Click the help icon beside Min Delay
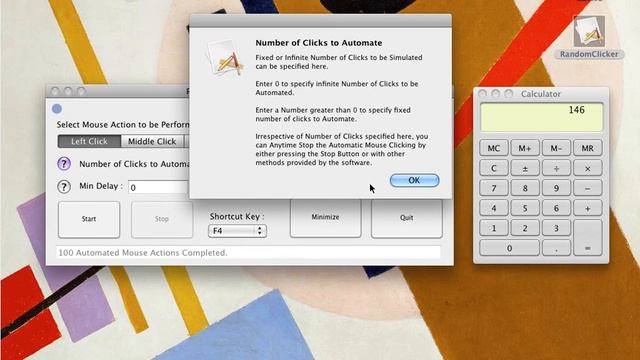 [64, 187]
